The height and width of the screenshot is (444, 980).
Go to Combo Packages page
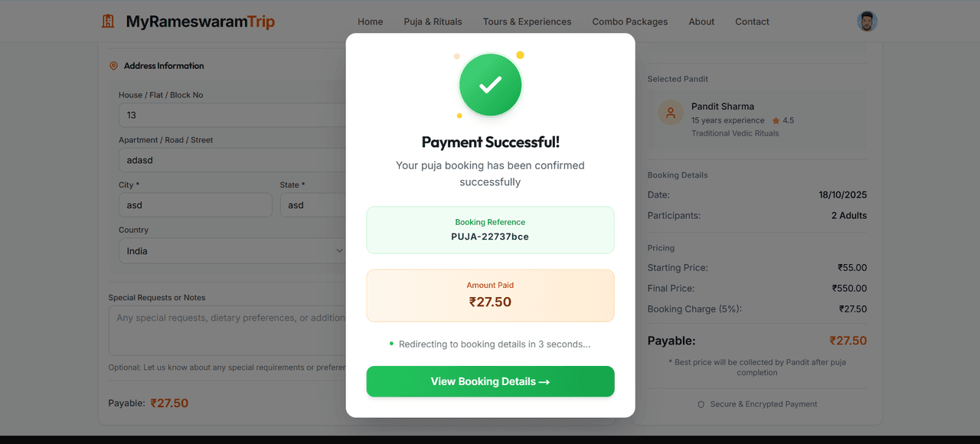[629, 21]
